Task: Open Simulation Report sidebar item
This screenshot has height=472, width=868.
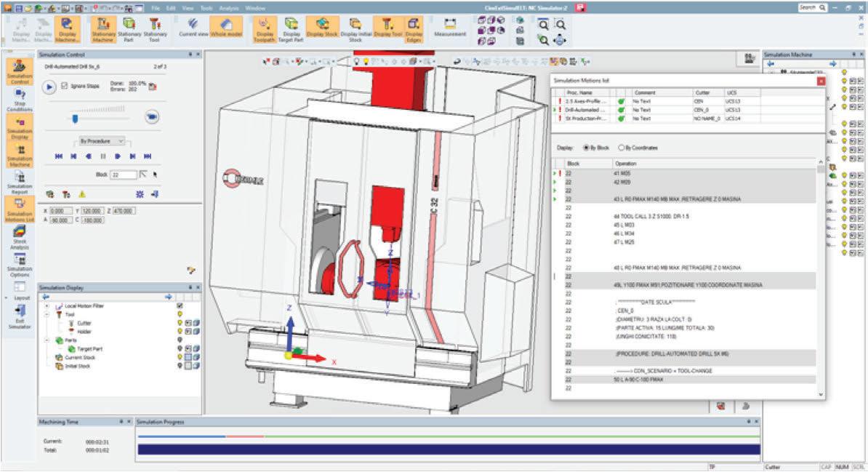Action: [x=20, y=183]
